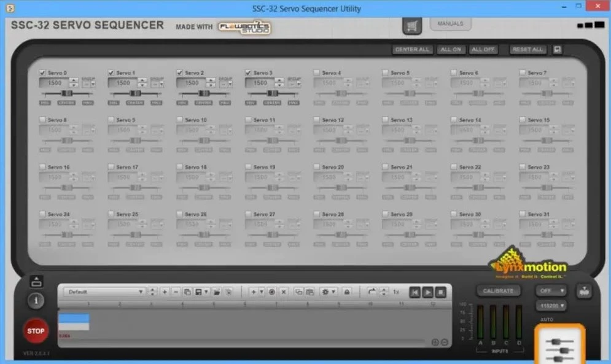Viewport: 611px width, 364px height.
Task: Copy the frame with the copy-frame icon
Action: [298, 292]
